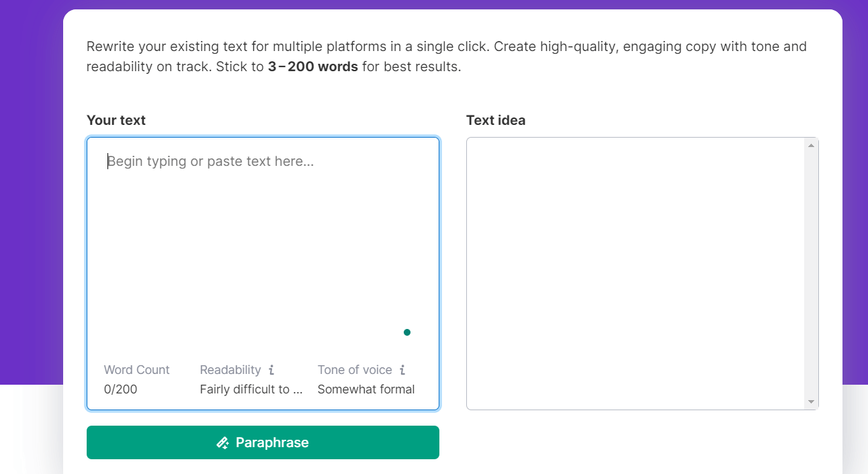Click the bold "3–200 words" text

[312, 67]
